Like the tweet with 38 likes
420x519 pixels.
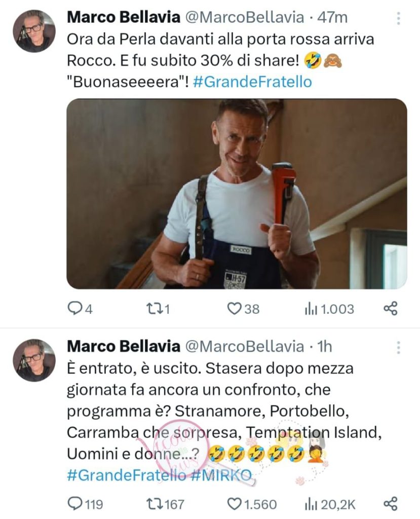(x=243, y=309)
